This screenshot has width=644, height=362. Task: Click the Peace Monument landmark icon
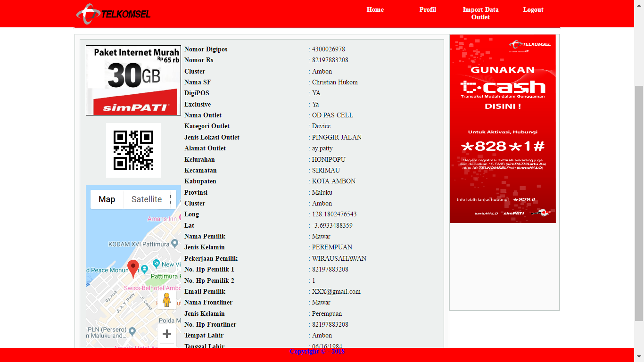point(144,269)
